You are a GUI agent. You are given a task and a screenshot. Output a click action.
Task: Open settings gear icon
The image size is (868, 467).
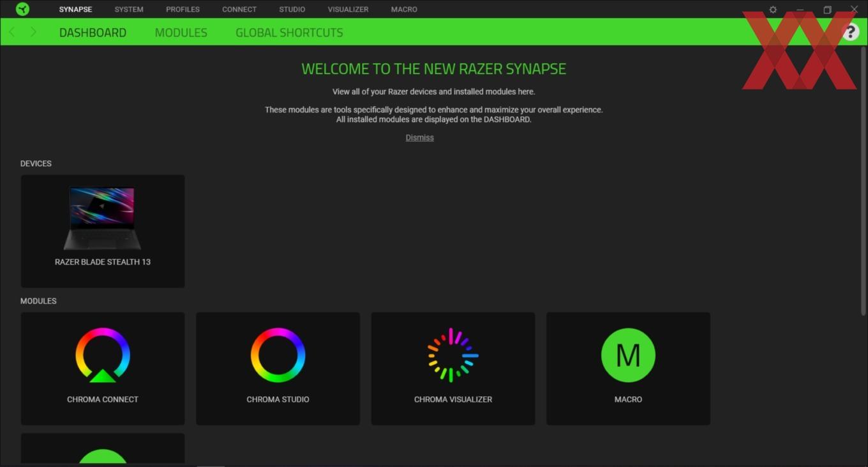tap(773, 10)
